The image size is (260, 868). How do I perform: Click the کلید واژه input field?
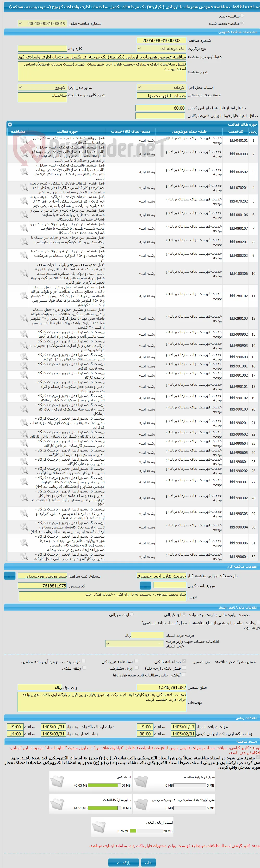coord(42,49)
